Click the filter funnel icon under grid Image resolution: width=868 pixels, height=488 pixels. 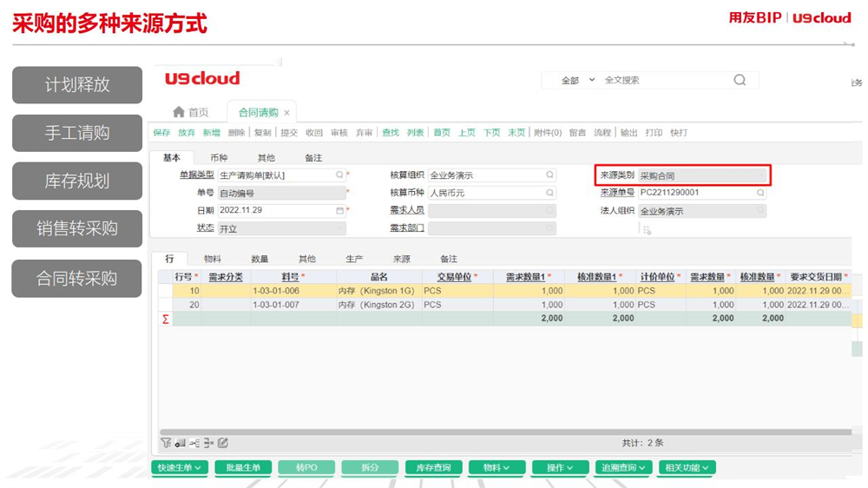(x=166, y=443)
